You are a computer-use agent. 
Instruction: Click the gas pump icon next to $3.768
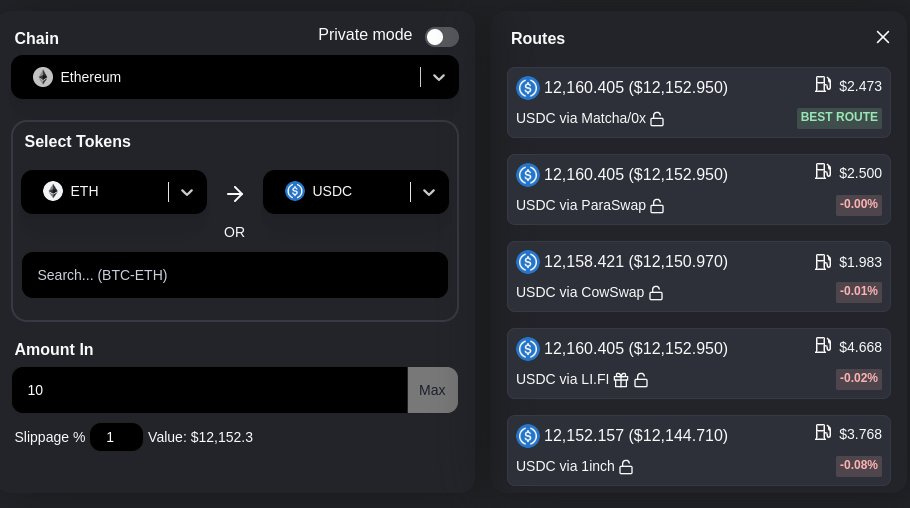coord(823,433)
